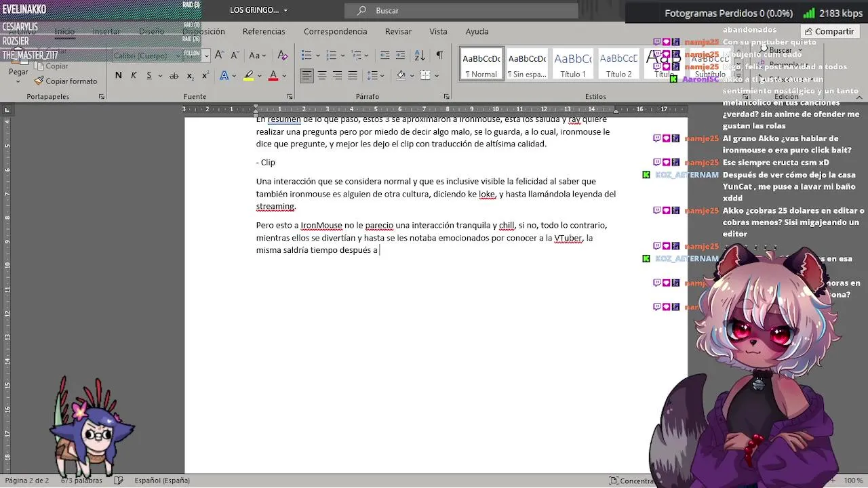This screenshot has height=488, width=868.
Task: Apply the Título 2 style
Action: [x=618, y=64]
